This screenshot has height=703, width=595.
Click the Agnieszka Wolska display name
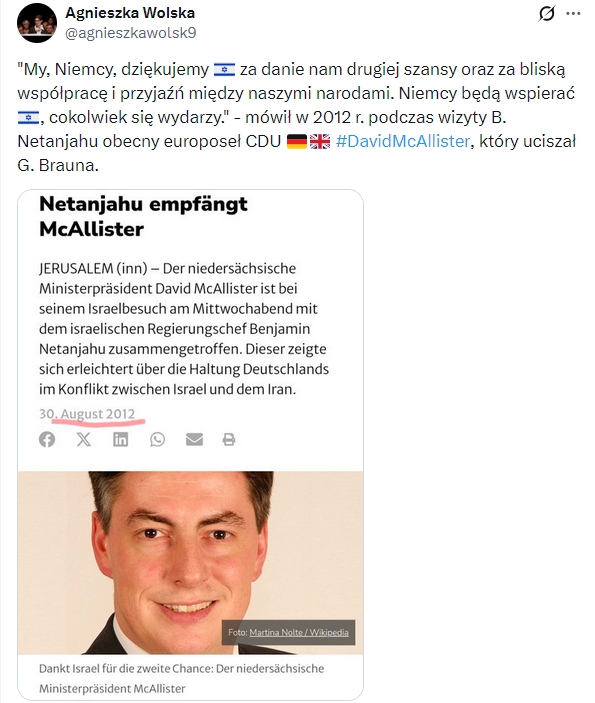(x=130, y=13)
